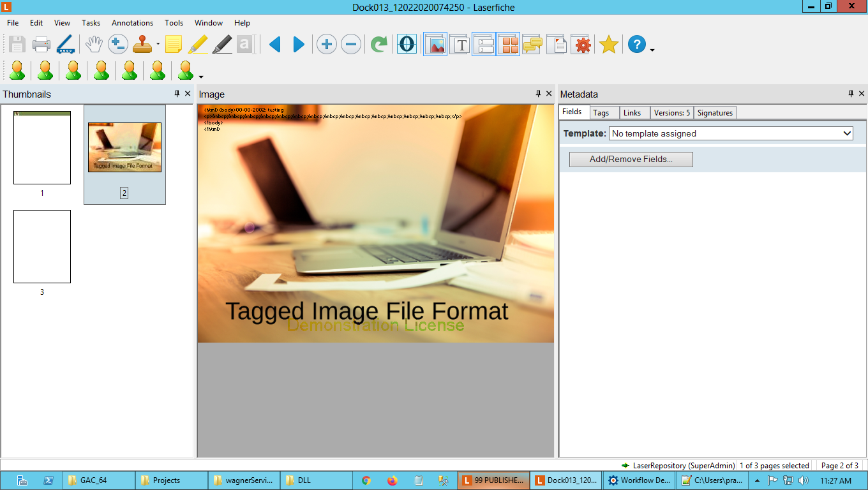Click the round plus zoom-in button
The height and width of the screenshot is (490, 868).
coord(326,45)
